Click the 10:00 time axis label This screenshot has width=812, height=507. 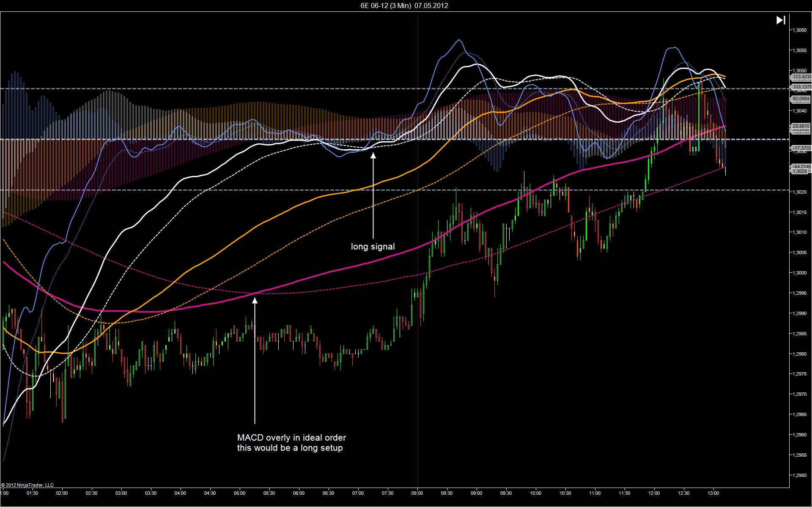point(536,493)
